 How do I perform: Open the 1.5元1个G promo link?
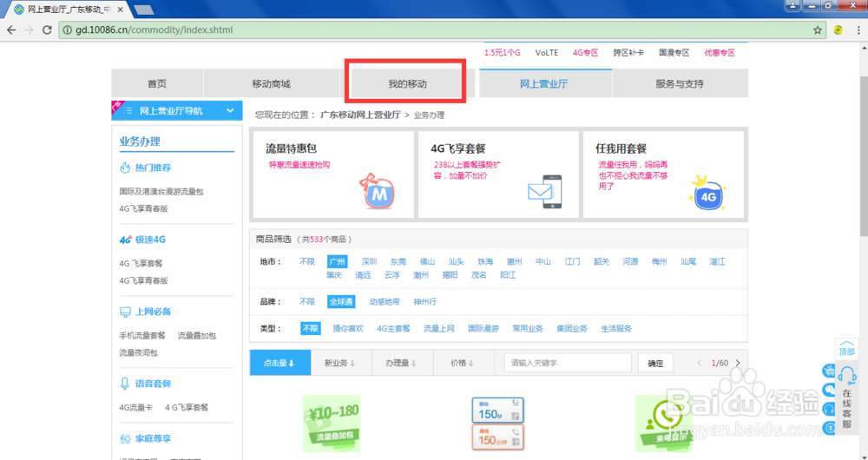pos(503,53)
